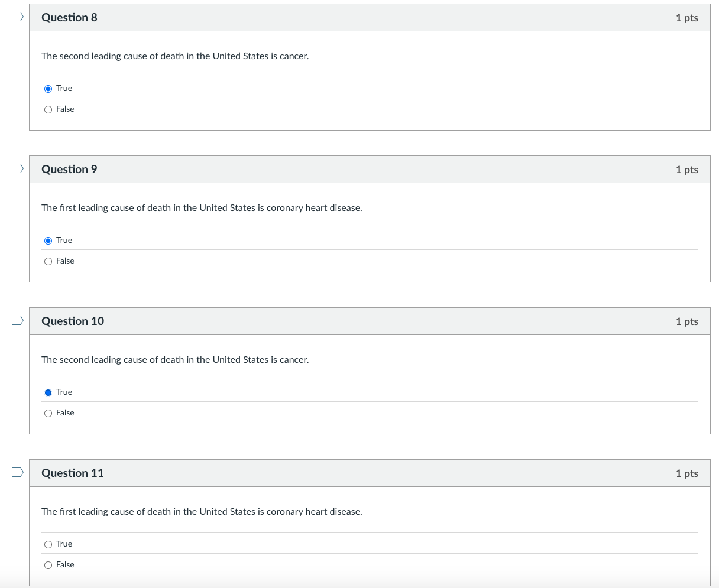Viewport: 719px width, 588px height.
Task: Answer True radio for Question 11
Action: tap(48, 544)
